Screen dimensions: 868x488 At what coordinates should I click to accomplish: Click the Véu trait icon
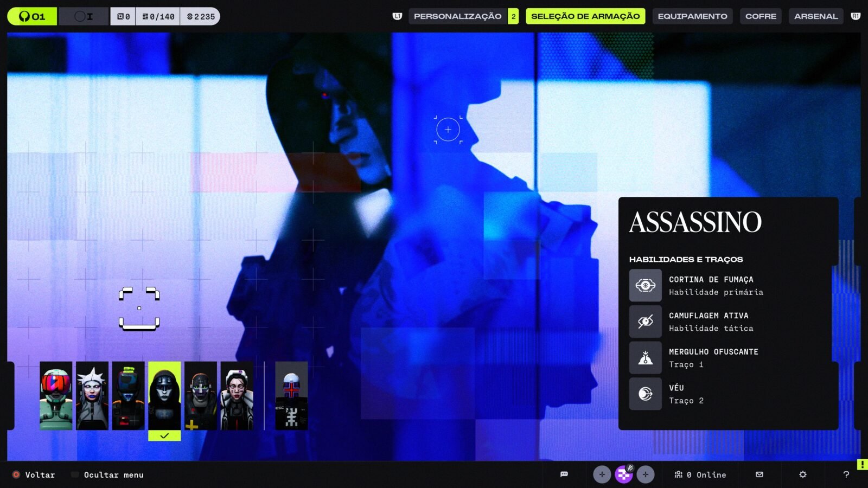[x=646, y=394]
